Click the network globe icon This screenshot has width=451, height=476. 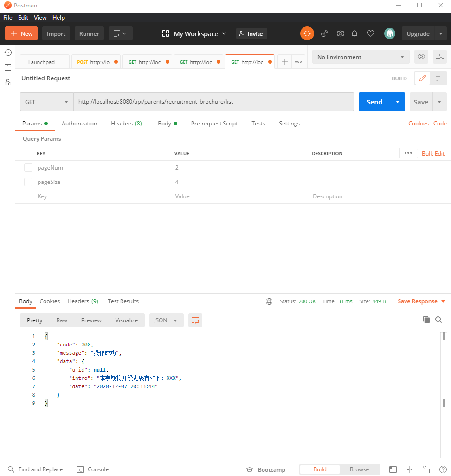(269, 301)
